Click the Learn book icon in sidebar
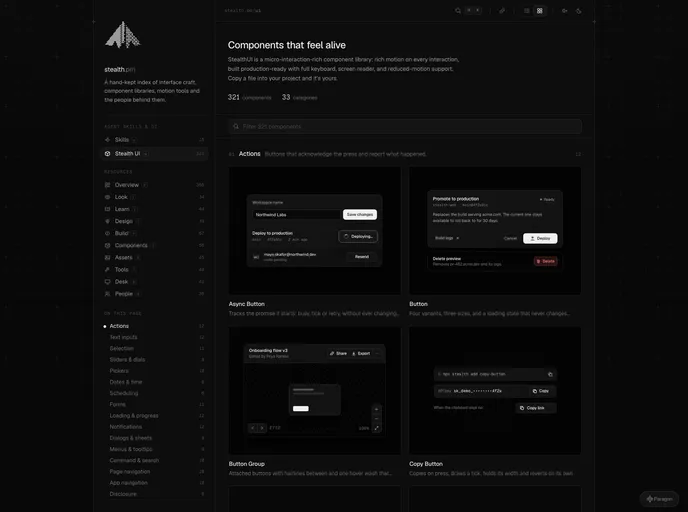688x512 pixels. pos(108,209)
